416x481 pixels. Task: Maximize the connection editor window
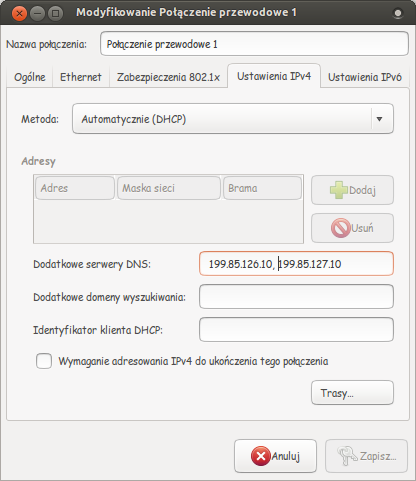(55, 13)
